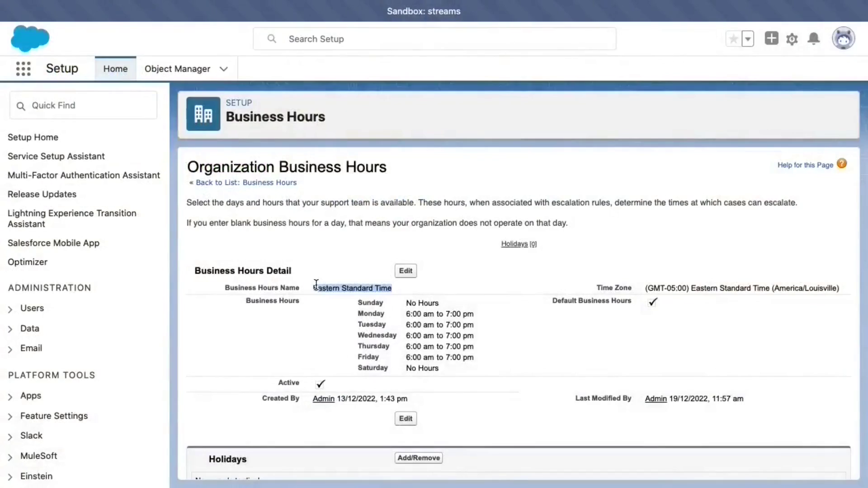
Task: Click the Business Hours building icon
Action: point(203,114)
